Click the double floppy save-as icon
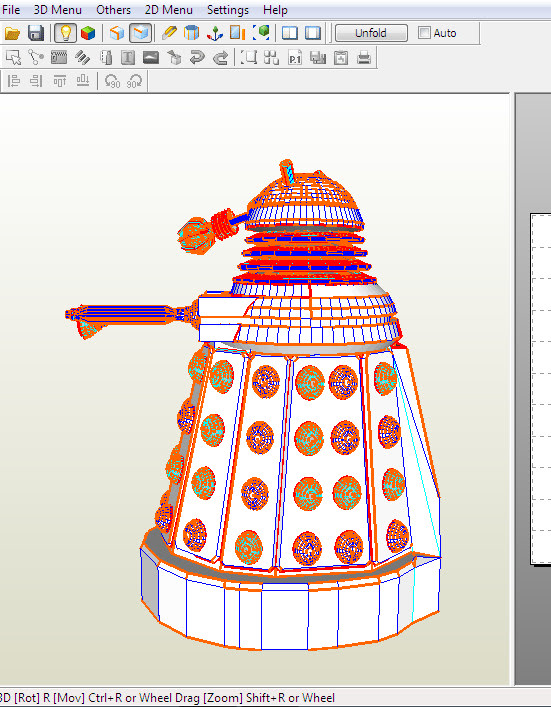This screenshot has height=707, width=551. pyautogui.click(x=318, y=58)
